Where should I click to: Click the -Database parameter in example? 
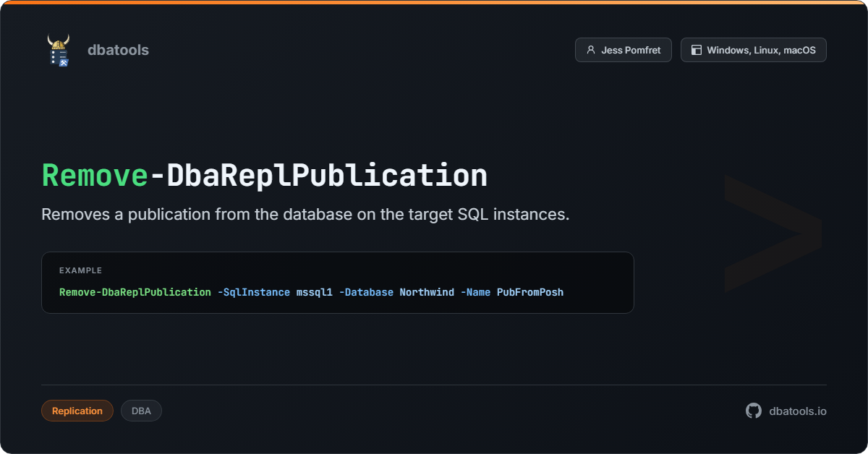366,292
